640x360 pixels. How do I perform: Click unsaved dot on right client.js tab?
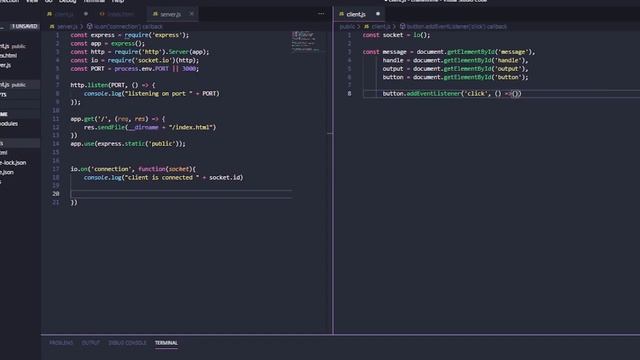pyautogui.click(x=378, y=14)
